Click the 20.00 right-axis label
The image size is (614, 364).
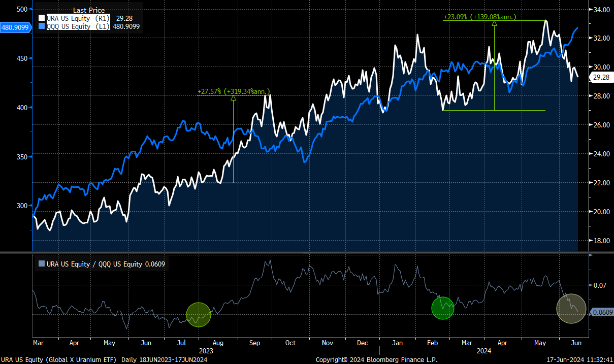(x=601, y=212)
